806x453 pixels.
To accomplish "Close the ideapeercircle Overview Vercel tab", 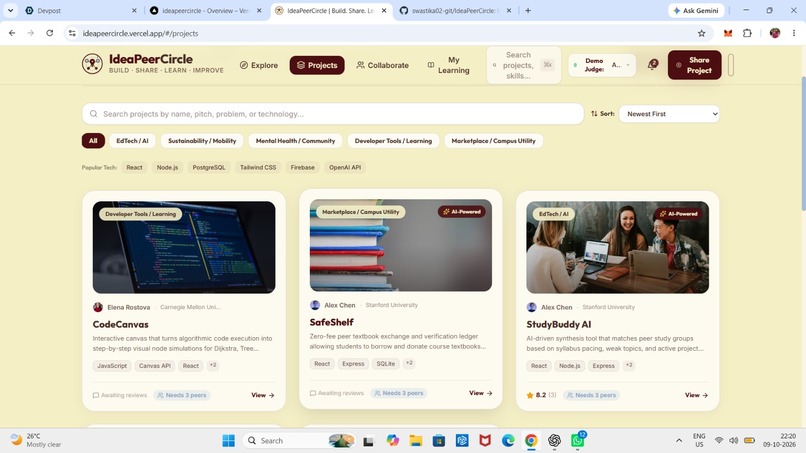I will [259, 10].
